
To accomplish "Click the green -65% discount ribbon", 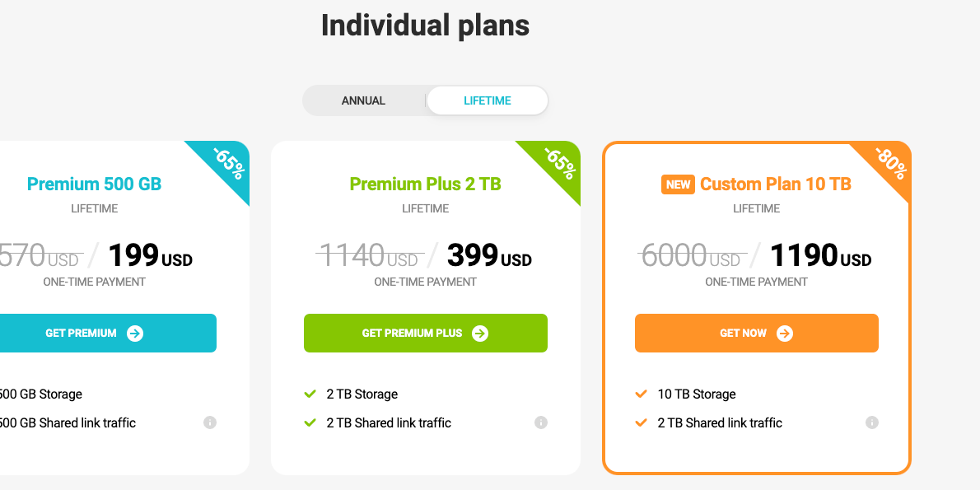I will coord(558,162).
